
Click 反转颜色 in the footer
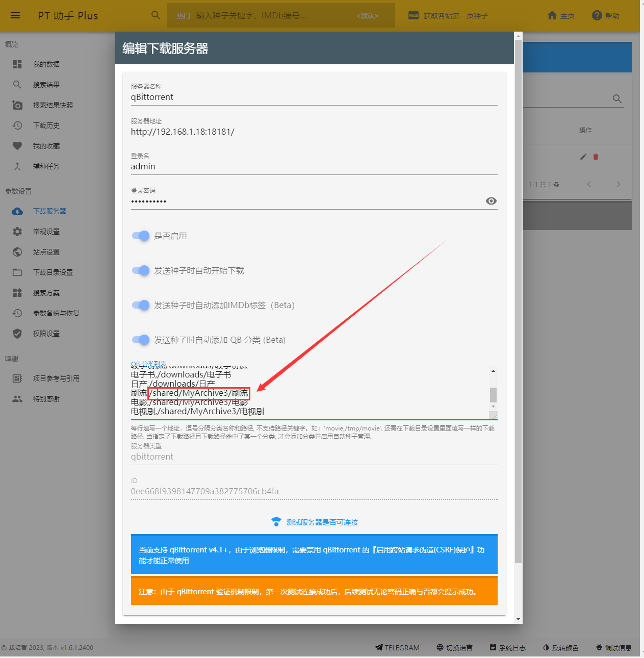pos(560,648)
